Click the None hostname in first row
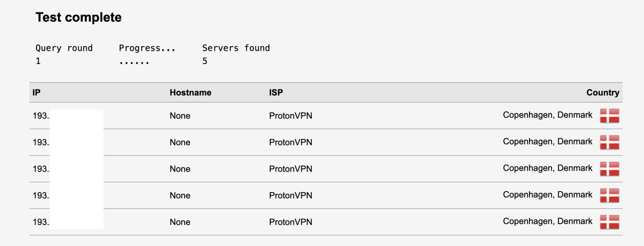 (x=180, y=116)
